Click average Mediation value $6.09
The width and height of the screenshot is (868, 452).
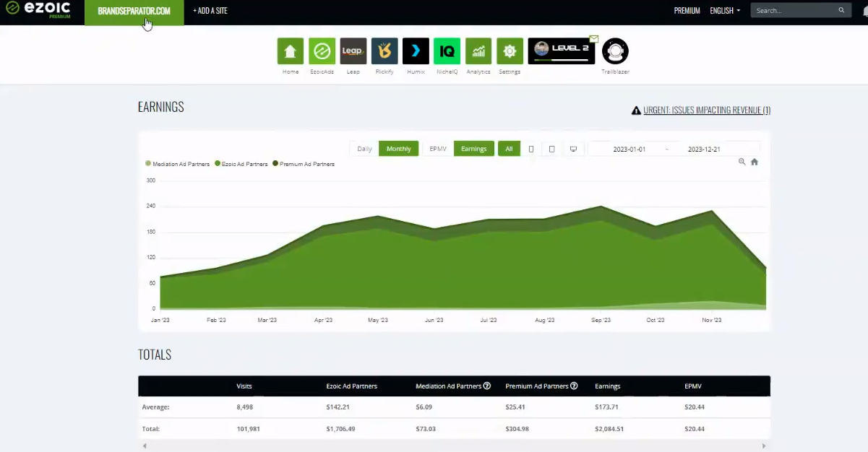click(x=424, y=407)
